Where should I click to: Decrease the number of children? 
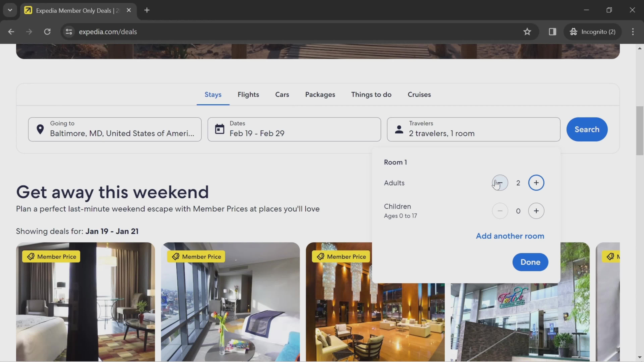click(x=500, y=211)
